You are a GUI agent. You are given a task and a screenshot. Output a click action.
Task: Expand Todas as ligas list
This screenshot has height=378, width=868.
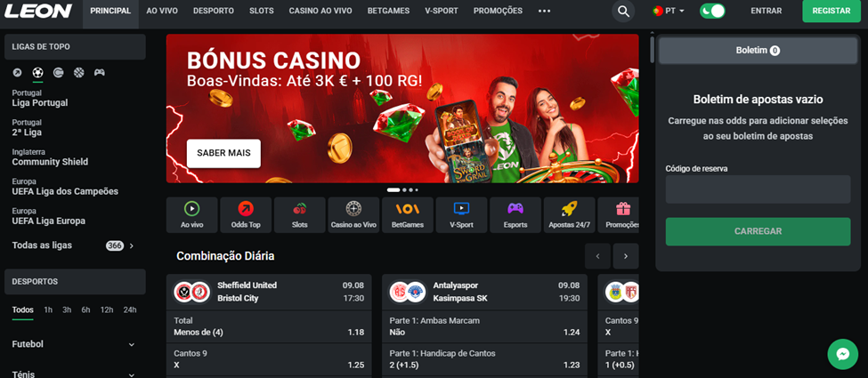[x=73, y=245]
